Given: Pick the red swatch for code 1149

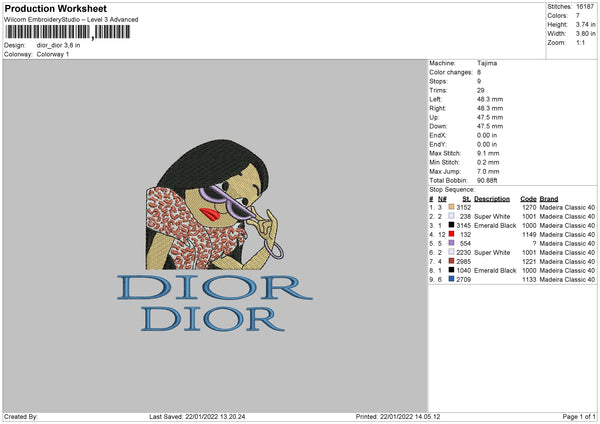Looking at the screenshot, I should point(451,234).
